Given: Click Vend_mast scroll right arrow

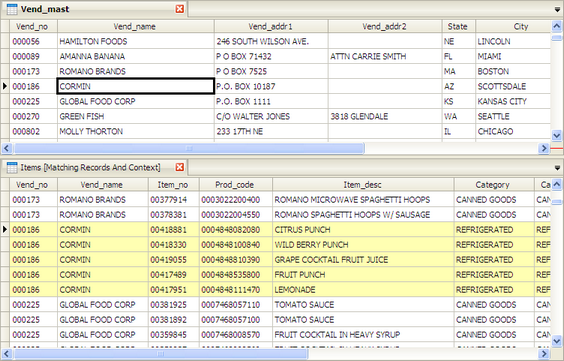Looking at the screenshot, I should [x=544, y=148].
